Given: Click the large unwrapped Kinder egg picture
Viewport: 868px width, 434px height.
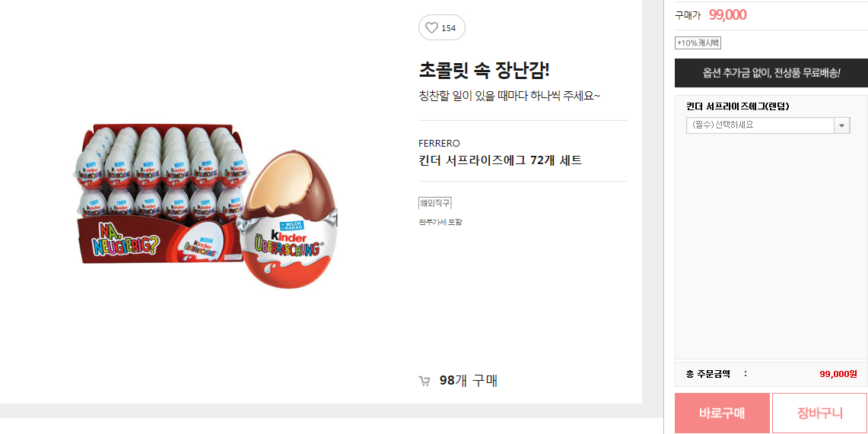Looking at the screenshot, I should (x=287, y=220).
